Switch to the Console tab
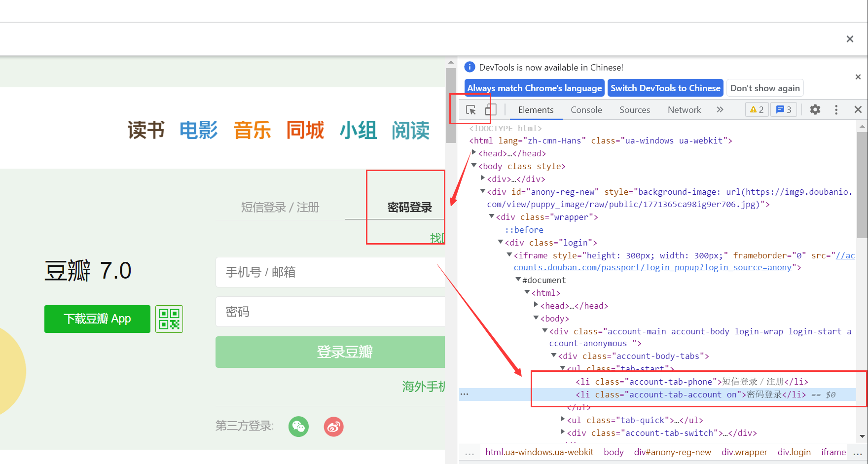The height and width of the screenshot is (464, 868). pyautogui.click(x=586, y=109)
